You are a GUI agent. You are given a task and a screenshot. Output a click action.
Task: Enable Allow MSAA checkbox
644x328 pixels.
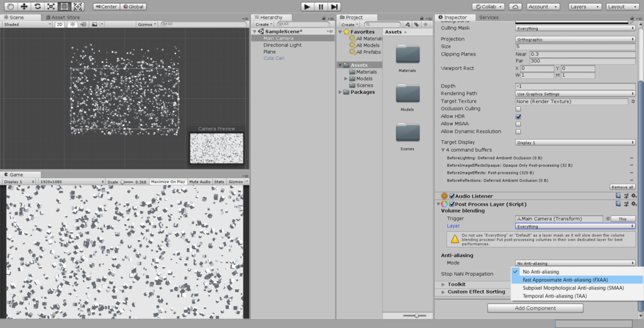pos(518,124)
